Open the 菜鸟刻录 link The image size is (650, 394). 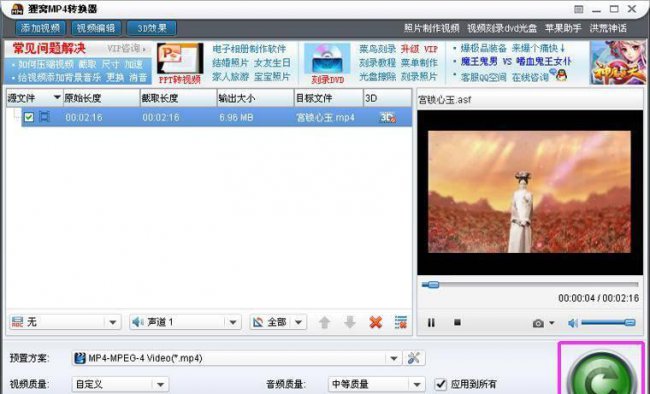coord(377,49)
